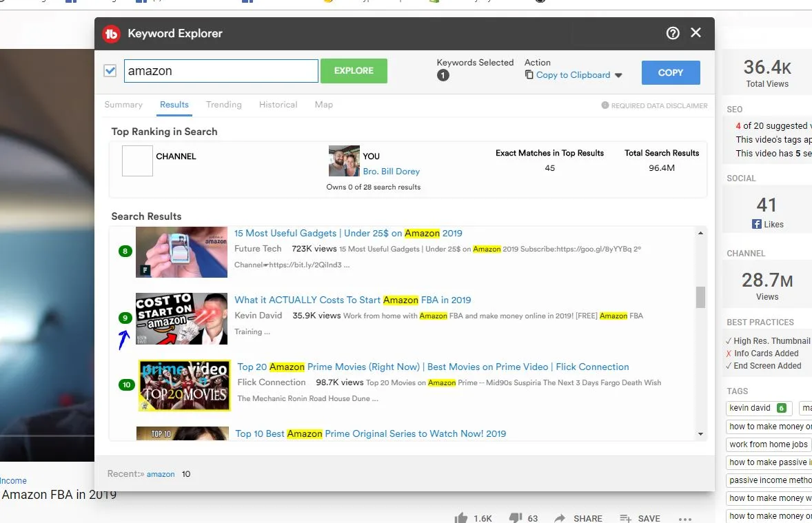Click the Kevin David channel name
The width and height of the screenshot is (812, 523).
point(258,316)
